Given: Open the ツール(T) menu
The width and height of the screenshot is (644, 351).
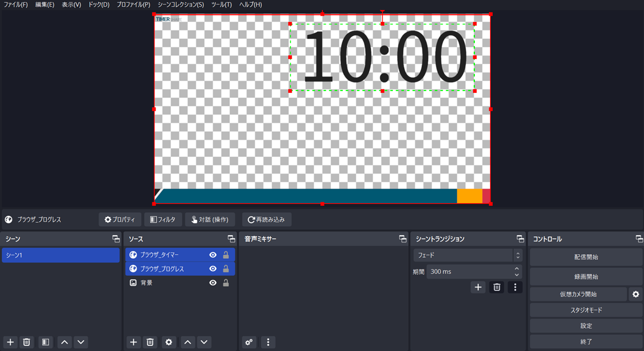Looking at the screenshot, I should tap(221, 4).
